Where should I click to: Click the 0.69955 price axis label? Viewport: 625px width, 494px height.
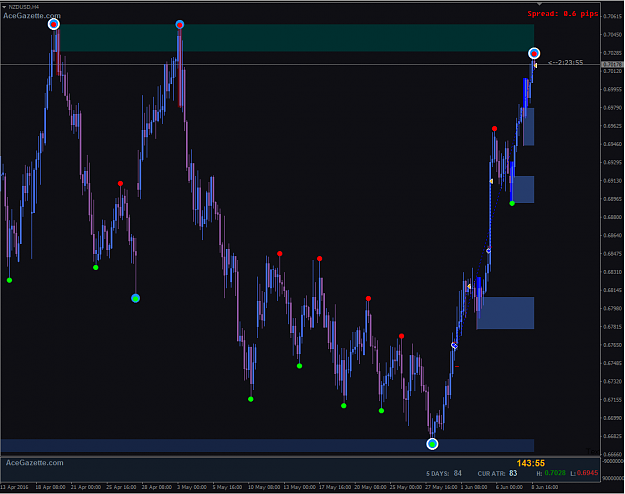[x=613, y=89]
